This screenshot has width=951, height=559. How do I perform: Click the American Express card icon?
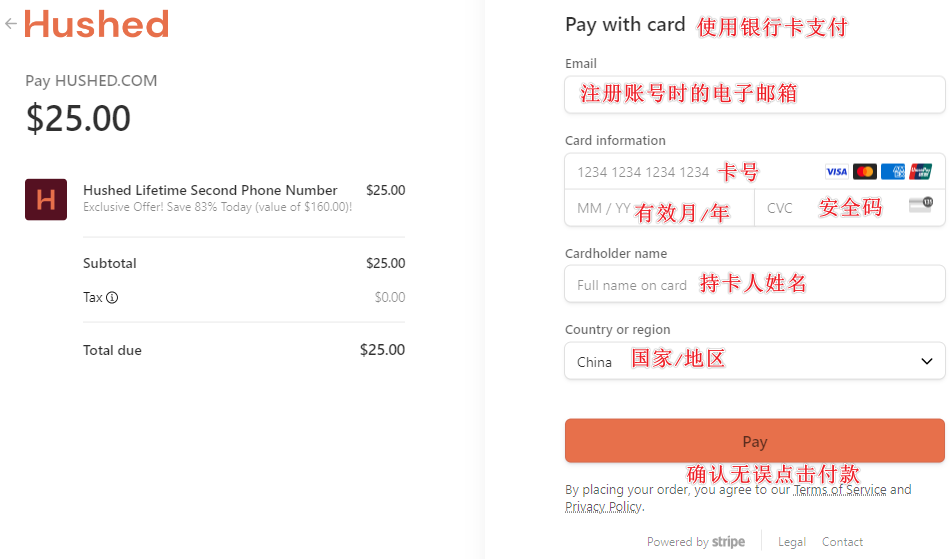pos(893,172)
